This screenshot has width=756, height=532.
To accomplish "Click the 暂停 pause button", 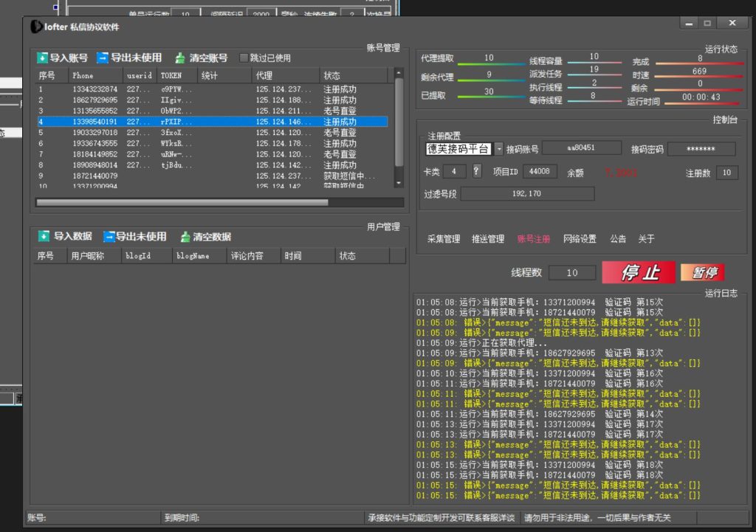I will pos(702,272).
